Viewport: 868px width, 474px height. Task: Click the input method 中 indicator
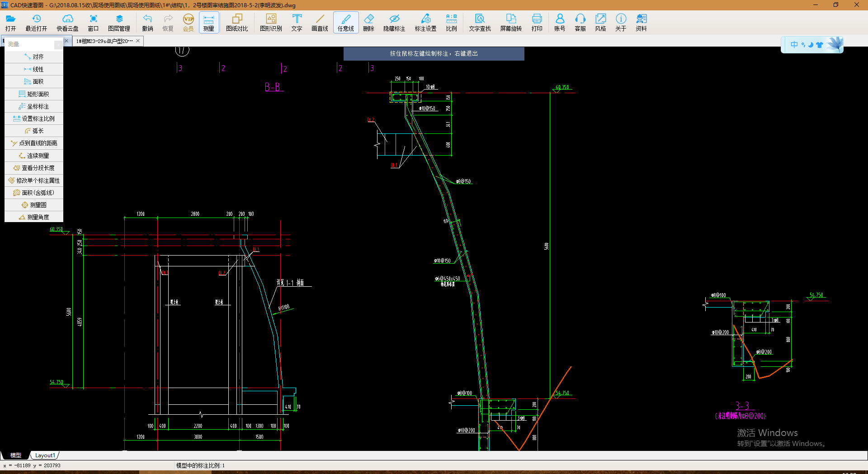click(x=794, y=45)
